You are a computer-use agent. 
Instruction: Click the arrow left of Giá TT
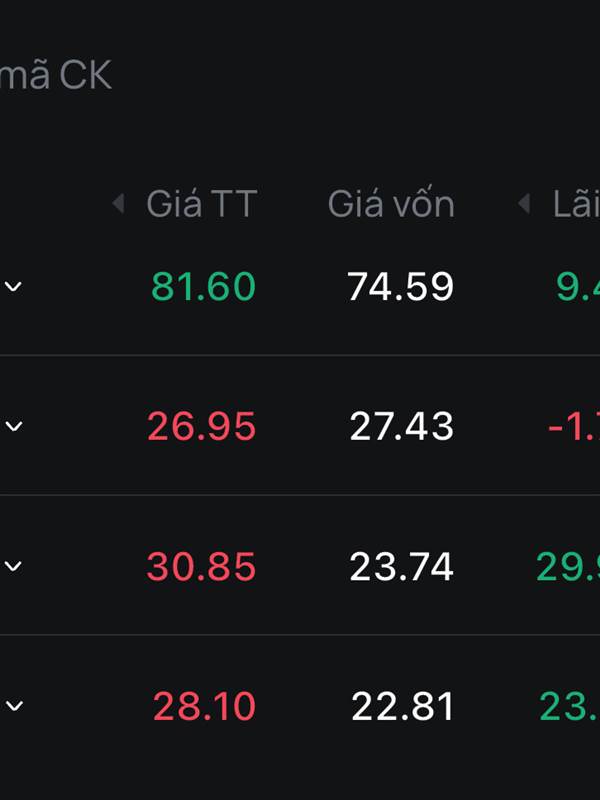coord(118,204)
